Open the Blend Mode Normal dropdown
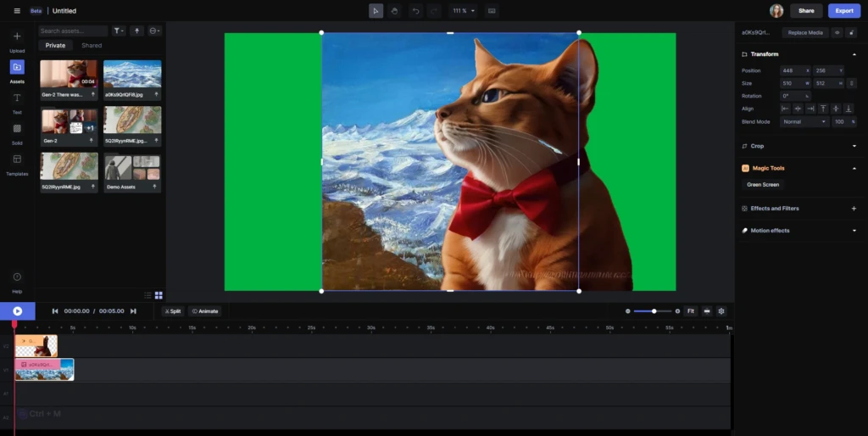Screen dimensions: 868x436 (804, 122)
